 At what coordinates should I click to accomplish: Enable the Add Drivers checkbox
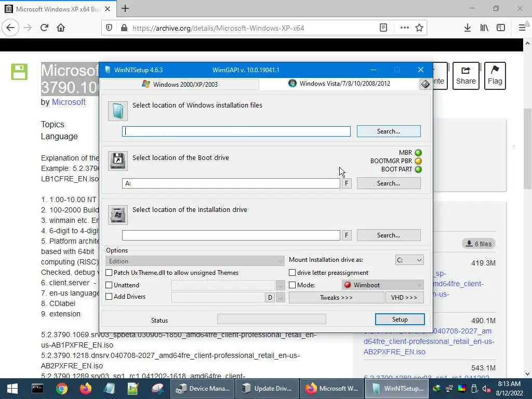click(109, 297)
